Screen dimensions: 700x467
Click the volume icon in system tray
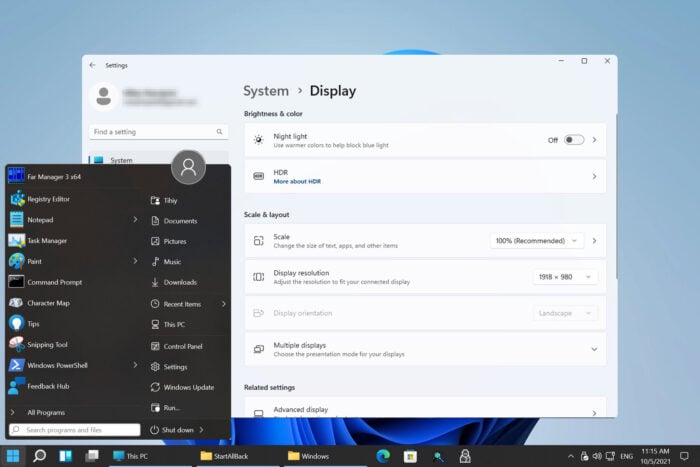[597, 456]
